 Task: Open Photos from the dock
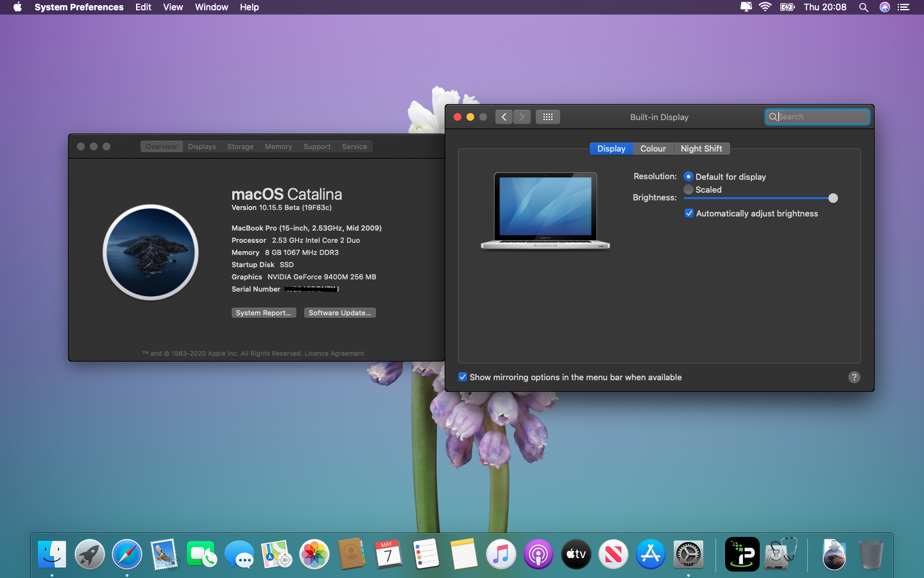click(314, 554)
